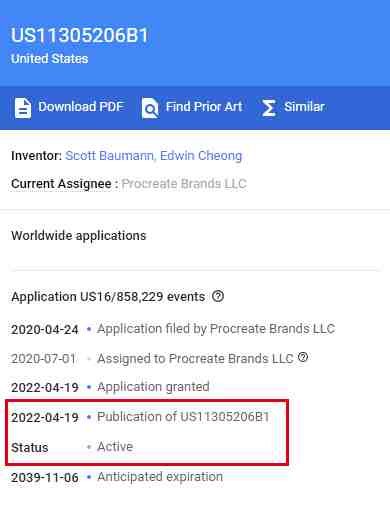This screenshot has height=507, width=390.
Task: Click current assignee Procreate Brands LLC
Action: (184, 184)
